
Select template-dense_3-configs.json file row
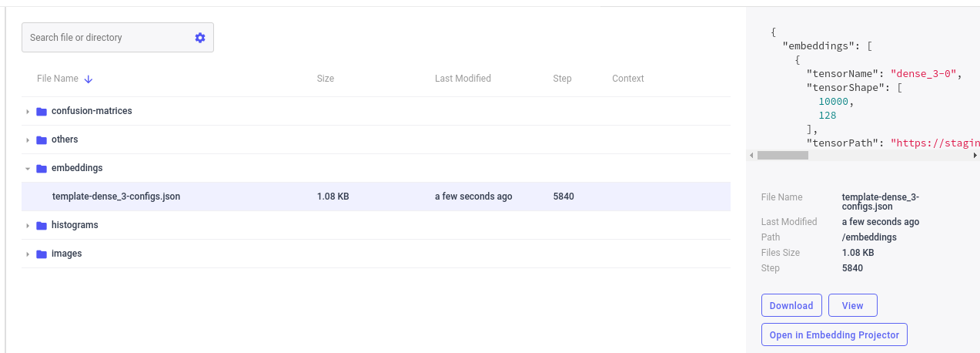coord(116,197)
